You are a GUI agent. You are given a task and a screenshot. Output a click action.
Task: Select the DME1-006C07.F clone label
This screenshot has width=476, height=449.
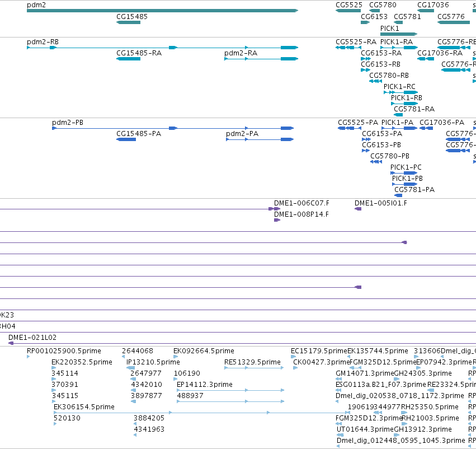tap(301, 203)
